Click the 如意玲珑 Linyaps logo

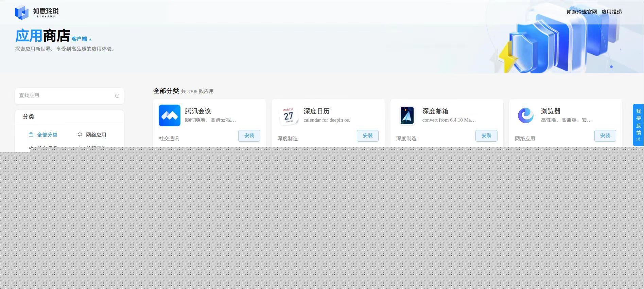point(37,12)
